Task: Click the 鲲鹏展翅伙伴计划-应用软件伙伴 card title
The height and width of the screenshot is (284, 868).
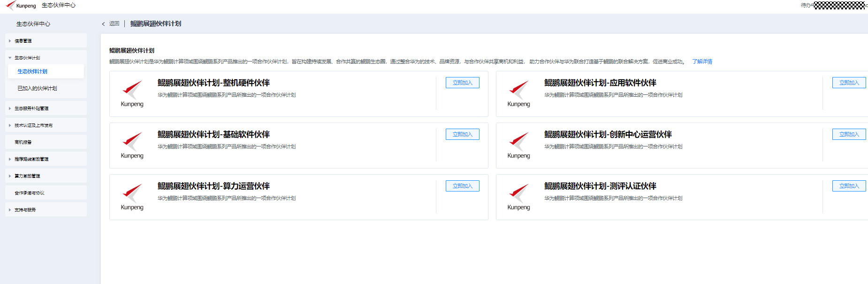Action: (600, 83)
